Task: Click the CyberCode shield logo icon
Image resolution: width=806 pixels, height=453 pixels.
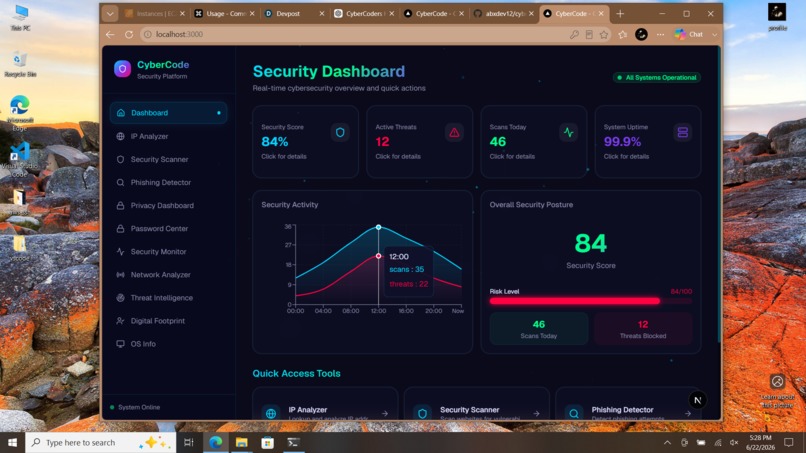Action: click(x=122, y=69)
